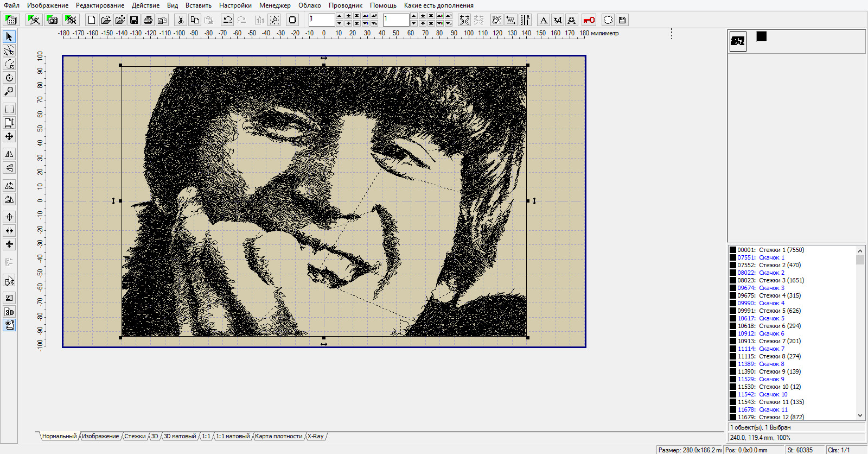The image size is (868, 454).
Task: Open the Редактирование menu
Action: point(100,5)
